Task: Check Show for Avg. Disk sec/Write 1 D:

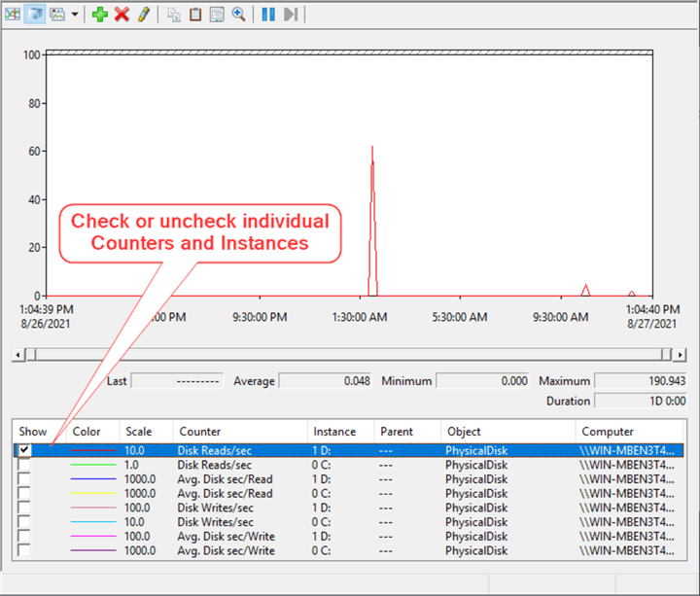Action: (24, 536)
